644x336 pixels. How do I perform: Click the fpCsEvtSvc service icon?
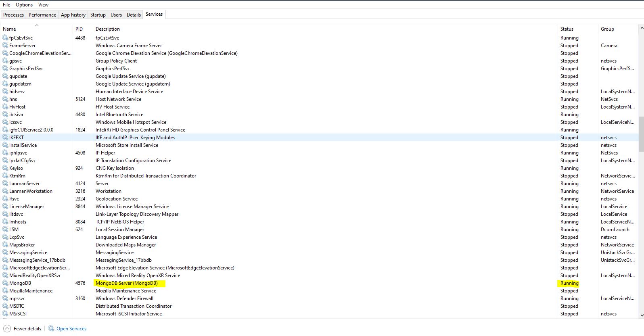coord(5,38)
